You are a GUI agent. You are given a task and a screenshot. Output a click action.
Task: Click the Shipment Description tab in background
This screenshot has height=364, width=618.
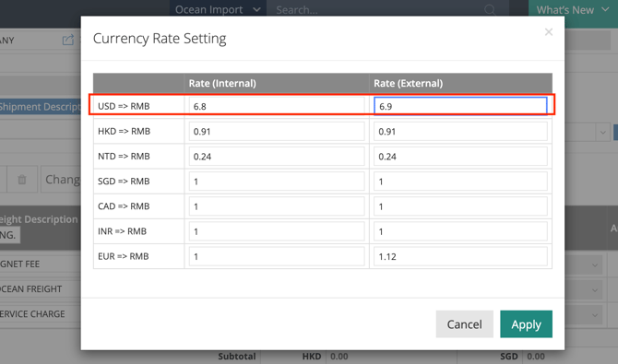point(41,107)
